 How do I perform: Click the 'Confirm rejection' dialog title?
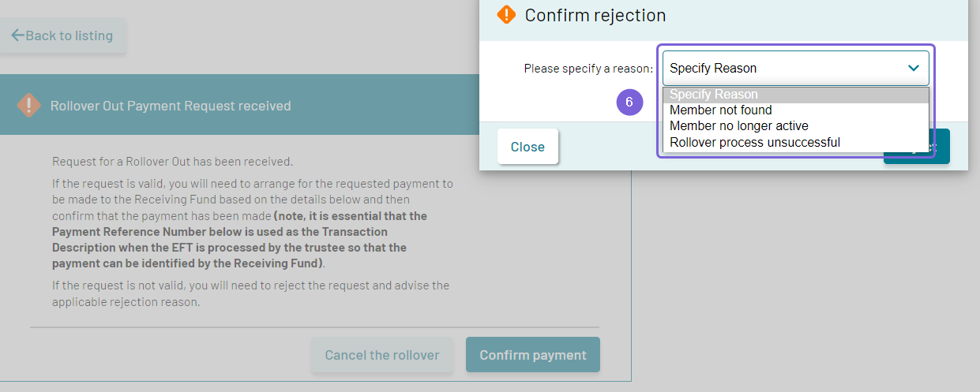coord(595,15)
